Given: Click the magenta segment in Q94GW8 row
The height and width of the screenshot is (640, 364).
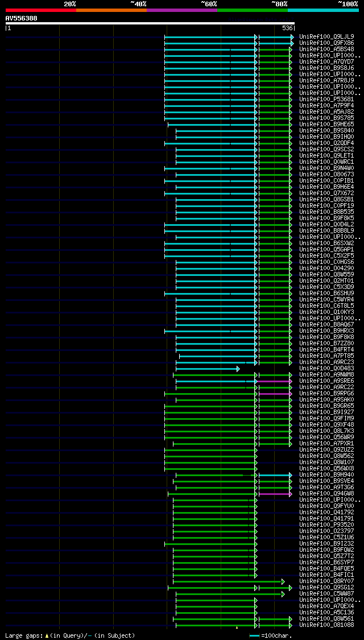Looking at the screenshot, I should pos(275,494).
